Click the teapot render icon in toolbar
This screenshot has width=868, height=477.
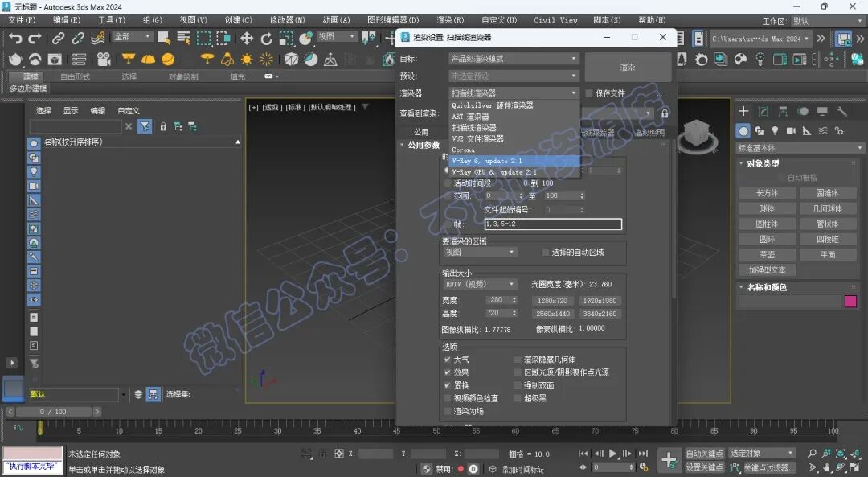click(x=15, y=60)
